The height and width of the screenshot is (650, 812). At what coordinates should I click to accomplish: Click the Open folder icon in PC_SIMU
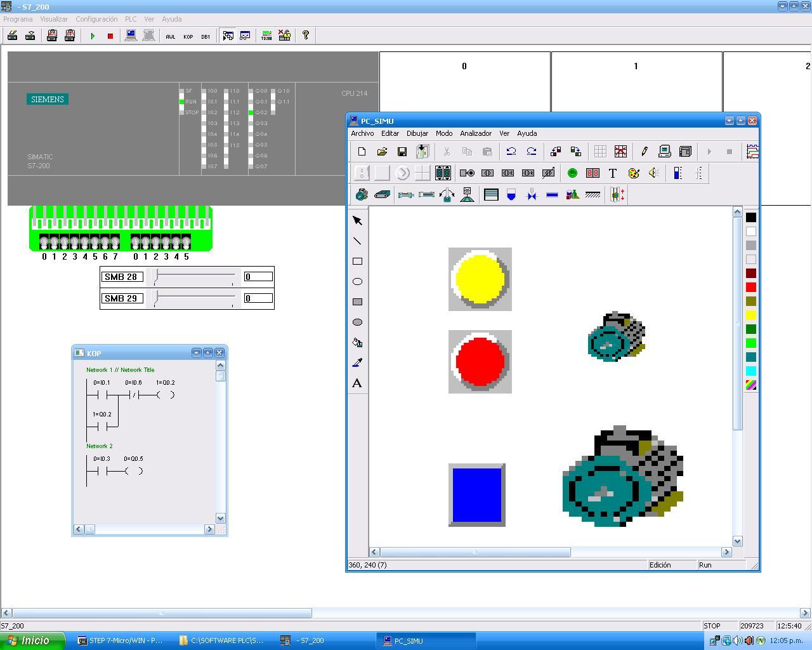click(x=382, y=152)
